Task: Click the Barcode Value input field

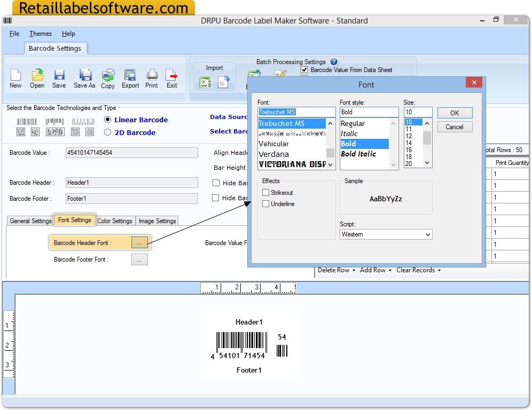Action: tap(131, 153)
